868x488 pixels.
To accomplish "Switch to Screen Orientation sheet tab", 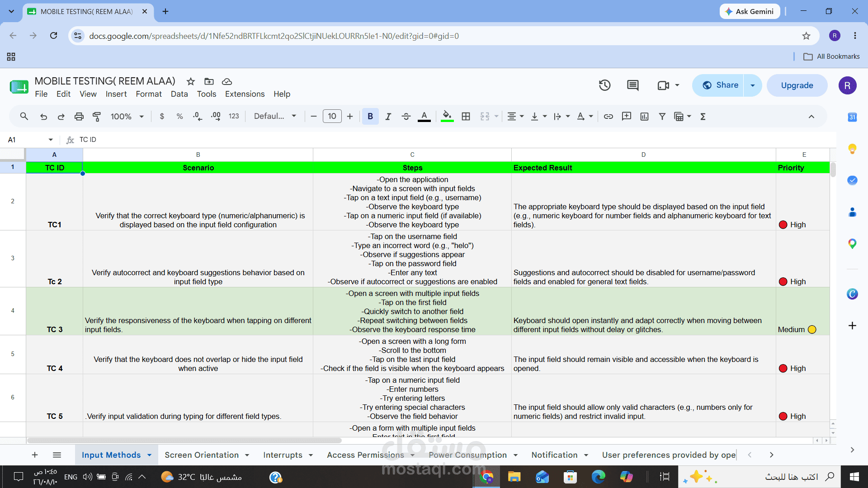I will tap(202, 455).
